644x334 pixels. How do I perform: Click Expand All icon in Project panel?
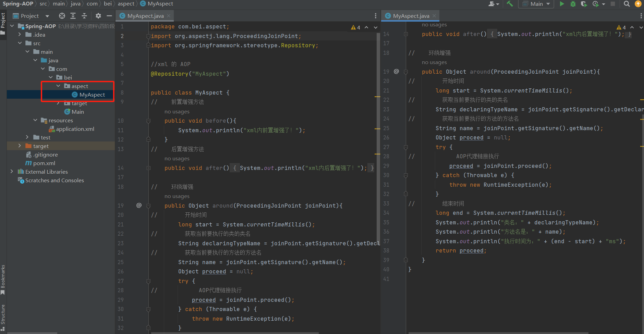(73, 16)
